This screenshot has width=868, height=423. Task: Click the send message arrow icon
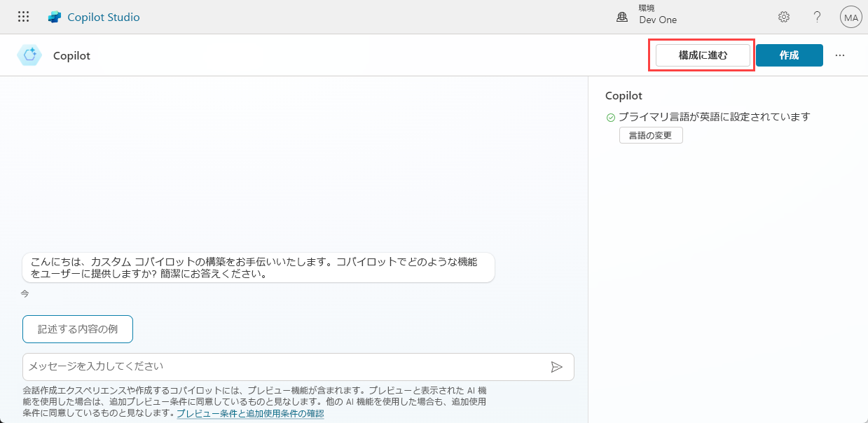557,367
